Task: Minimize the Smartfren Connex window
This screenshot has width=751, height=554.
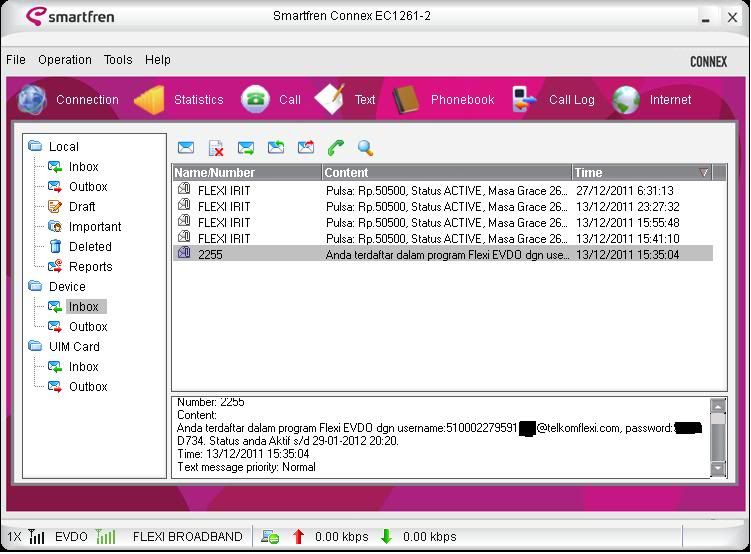Action: click(705, 18)
